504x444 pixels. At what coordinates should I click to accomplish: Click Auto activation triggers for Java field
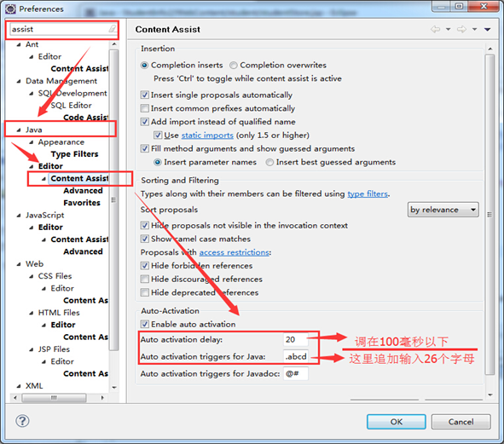pyautogui.click(x=296, y=356)
